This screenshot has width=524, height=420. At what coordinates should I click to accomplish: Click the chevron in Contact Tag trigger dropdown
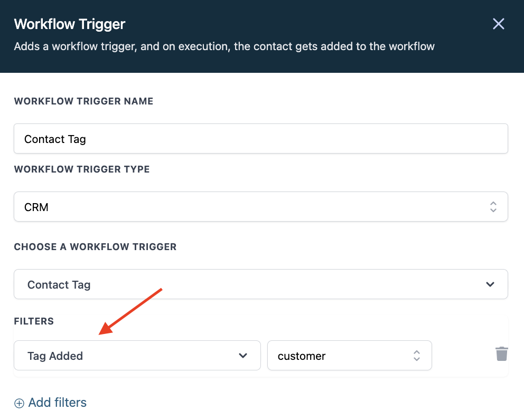(490, 284)
